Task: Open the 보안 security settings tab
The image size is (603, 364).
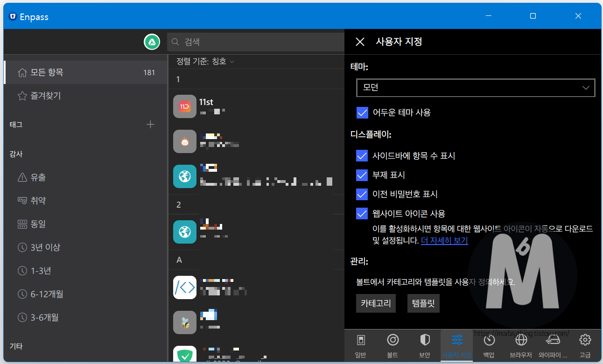Action: [x=425, y=345]
